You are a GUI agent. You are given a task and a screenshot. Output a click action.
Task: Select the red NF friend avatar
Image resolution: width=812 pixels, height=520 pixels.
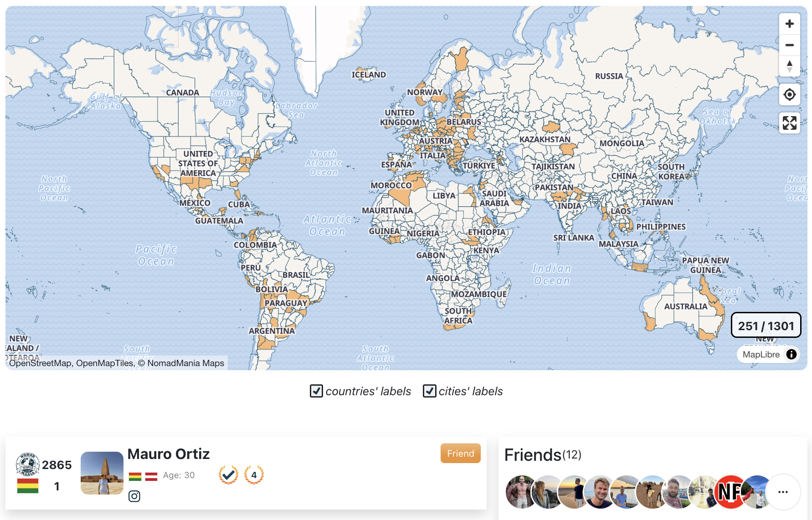click(730, 492)
